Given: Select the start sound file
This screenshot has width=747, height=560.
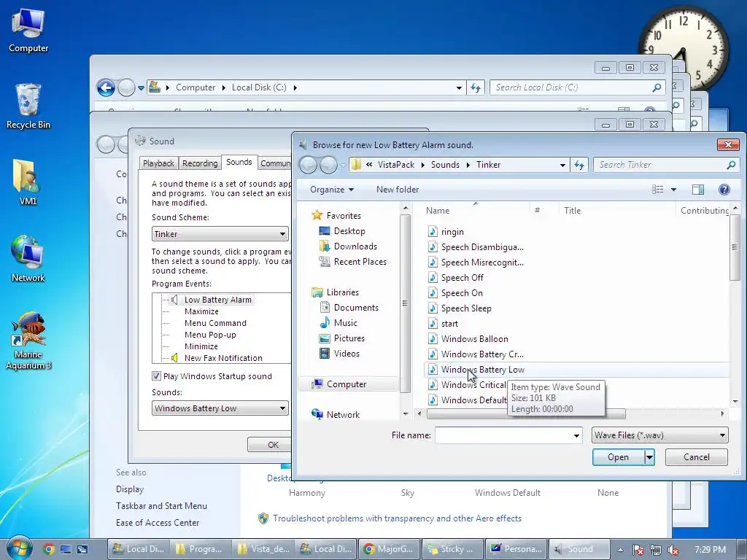Looking at the screenshot, I should point(449,324).
